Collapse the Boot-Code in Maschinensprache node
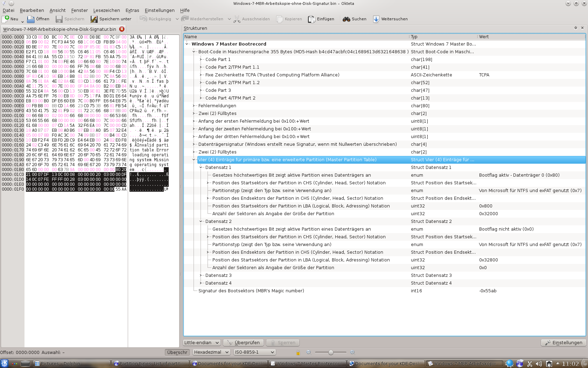This screenshot has width=588, height=368. point(194,52)
